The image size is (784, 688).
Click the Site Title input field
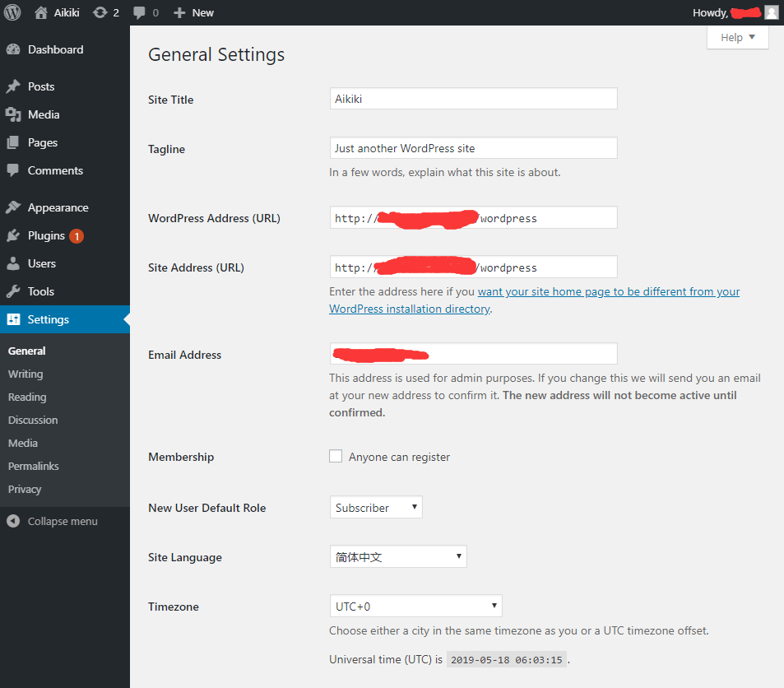pos(473,99)
